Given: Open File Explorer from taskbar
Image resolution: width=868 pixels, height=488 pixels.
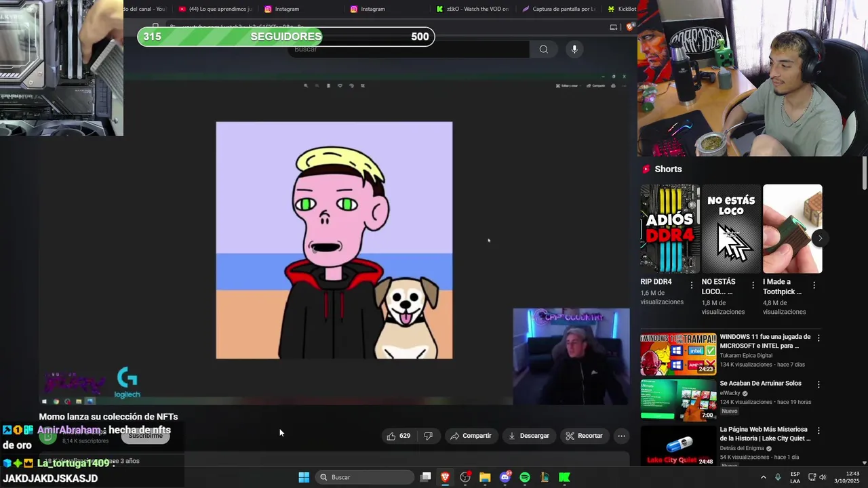Looking at the screenshot, I should click(485, 477).
